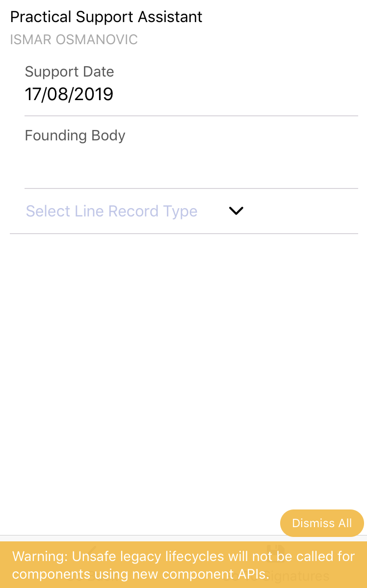The width and height of the screenshot is (367, 588).
Task: Dismiss the unsafe legacy lifecycles warning
Action: point(322,523)
